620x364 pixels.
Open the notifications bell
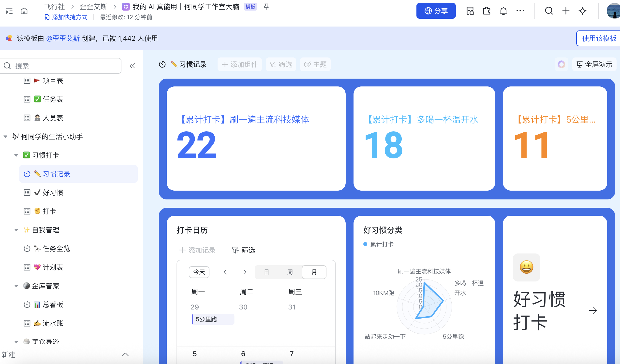pyautogui.click(x=503, y=11)
